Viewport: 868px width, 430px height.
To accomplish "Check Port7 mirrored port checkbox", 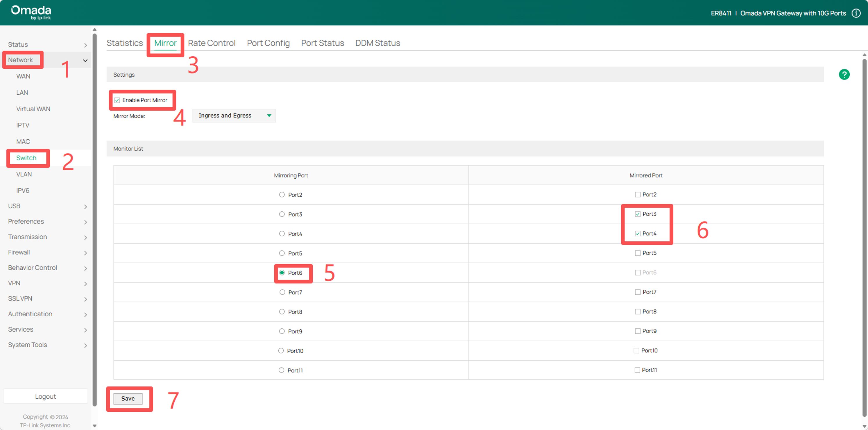I will tap(638, 292).
